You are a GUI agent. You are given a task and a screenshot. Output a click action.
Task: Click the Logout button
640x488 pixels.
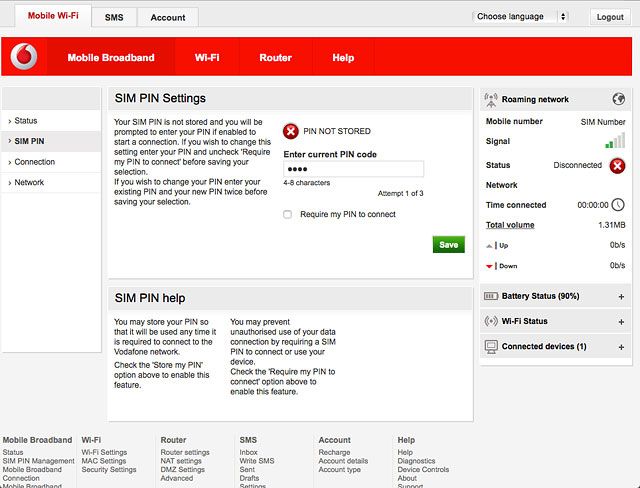[609, 17]
